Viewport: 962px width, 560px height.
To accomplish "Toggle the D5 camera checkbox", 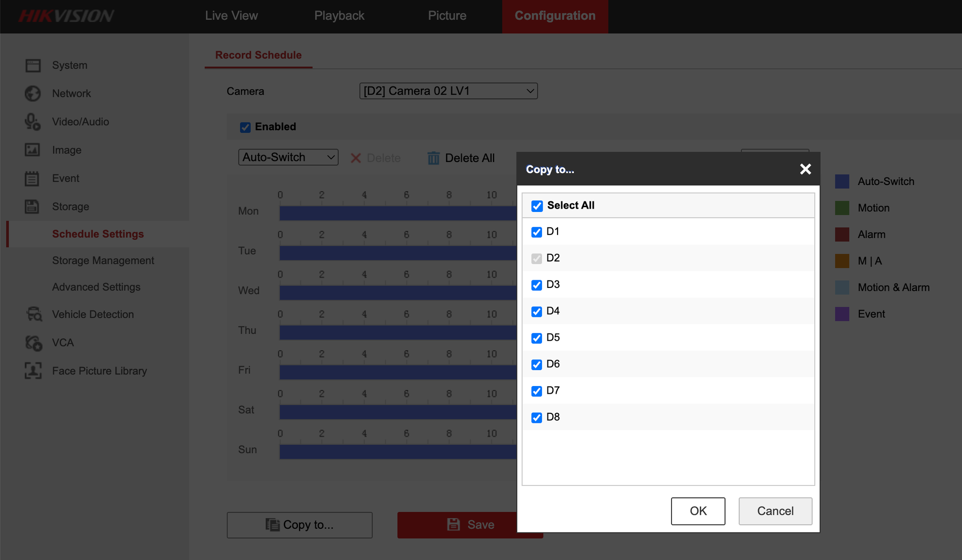I will pos(537,338).
